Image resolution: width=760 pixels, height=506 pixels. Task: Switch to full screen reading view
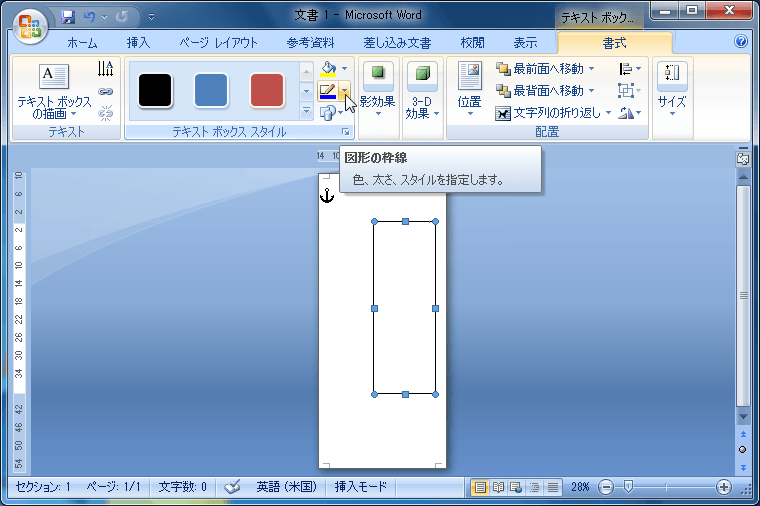click(498, 487)
